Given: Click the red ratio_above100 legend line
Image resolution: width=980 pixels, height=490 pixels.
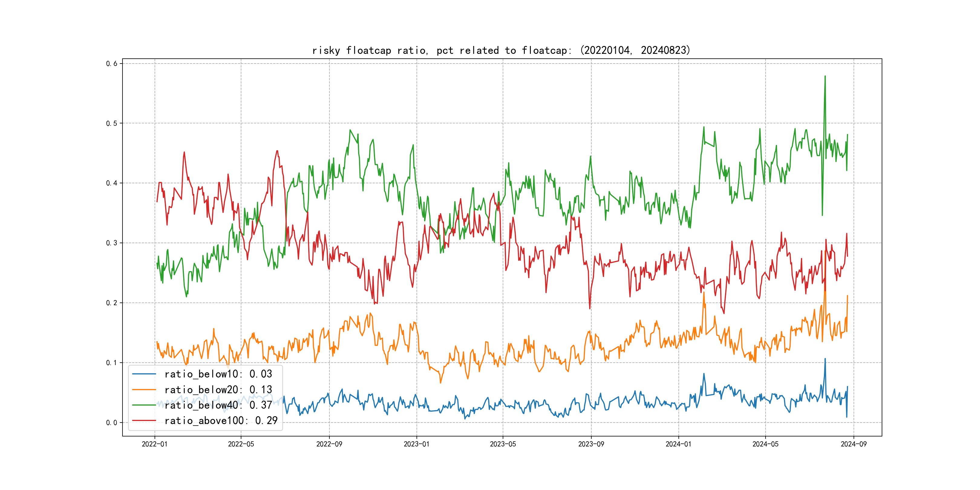Looking at the screenshot, I should tap(144, 420).
